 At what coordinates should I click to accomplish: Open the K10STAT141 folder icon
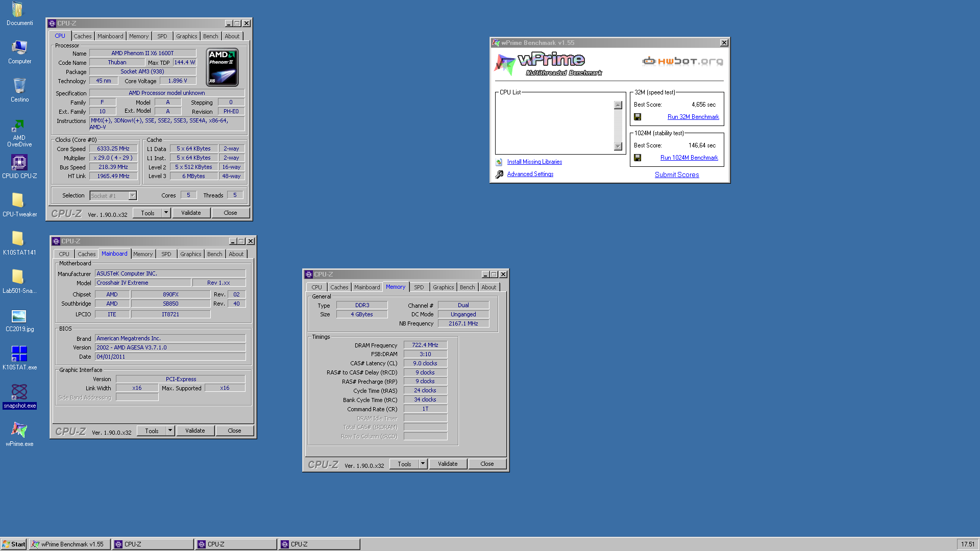click(x=19, y=243)
